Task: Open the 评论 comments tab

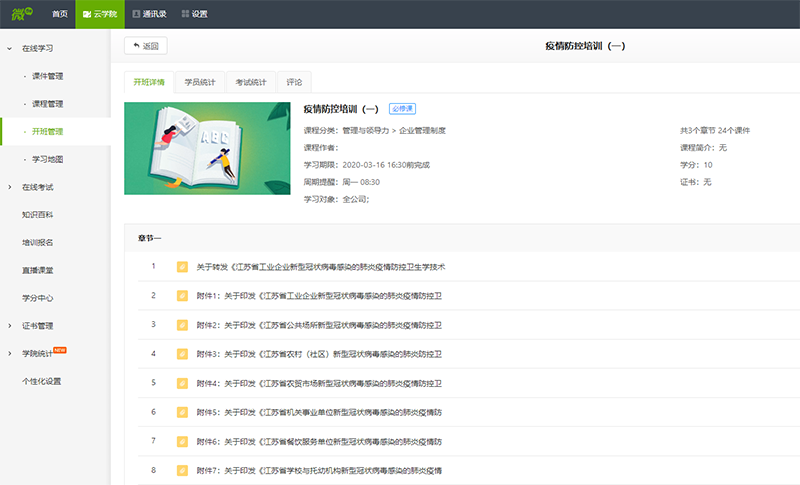Action: click(x=294, y=82)
